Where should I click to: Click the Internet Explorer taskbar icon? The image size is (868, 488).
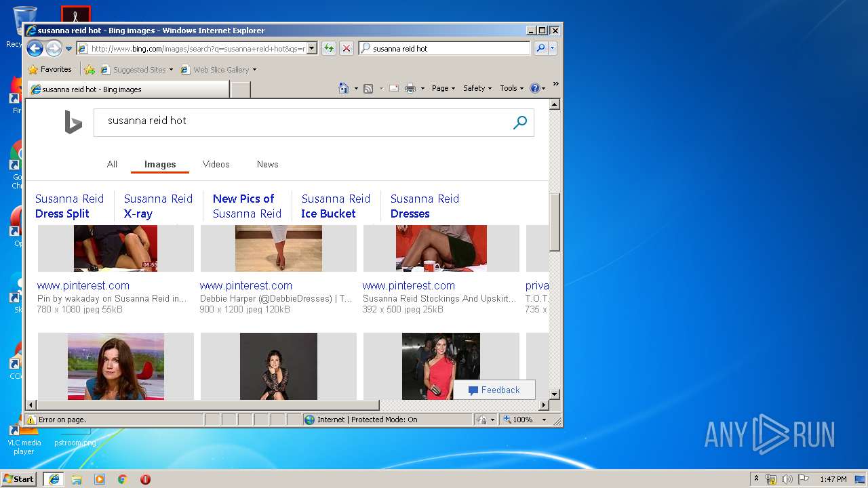(54, 479)
